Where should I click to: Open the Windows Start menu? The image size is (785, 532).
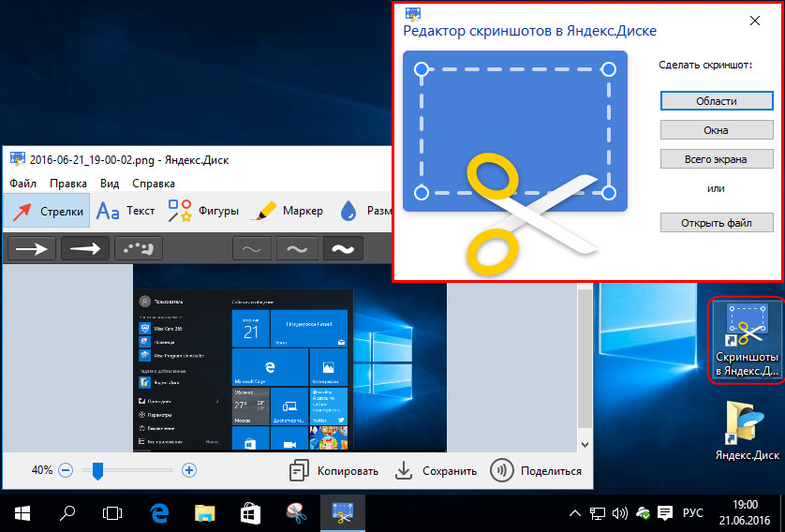22,513
